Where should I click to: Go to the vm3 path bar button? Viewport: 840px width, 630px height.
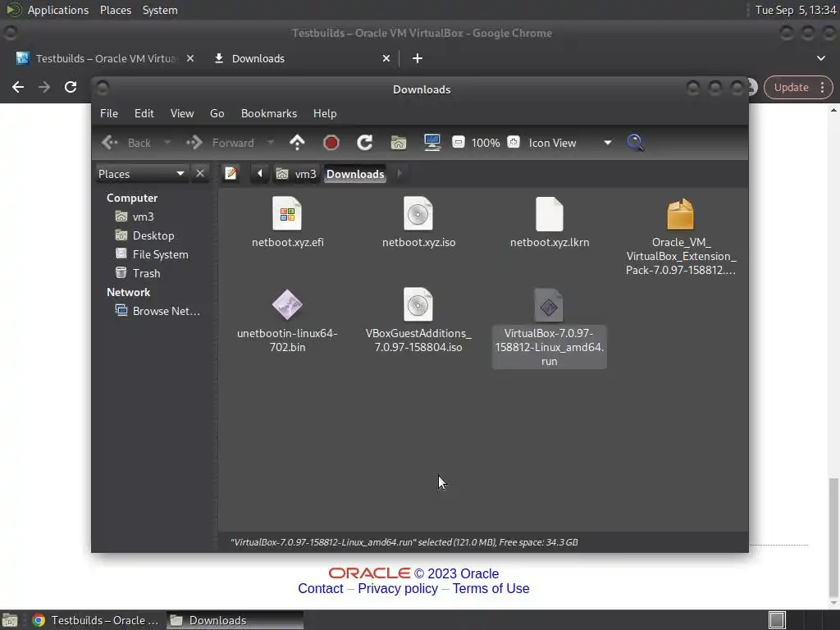[296, 174]
